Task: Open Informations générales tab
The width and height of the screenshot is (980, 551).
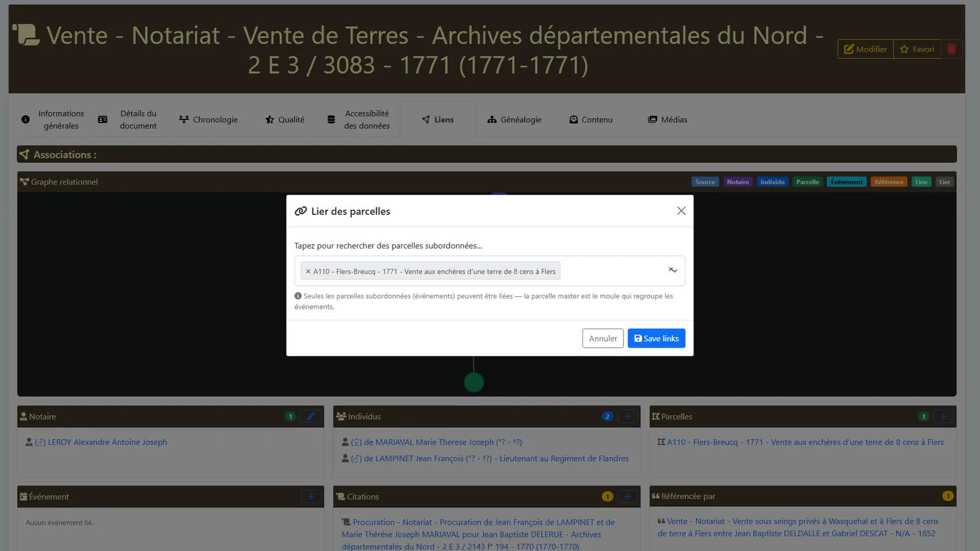Action: 53,119
